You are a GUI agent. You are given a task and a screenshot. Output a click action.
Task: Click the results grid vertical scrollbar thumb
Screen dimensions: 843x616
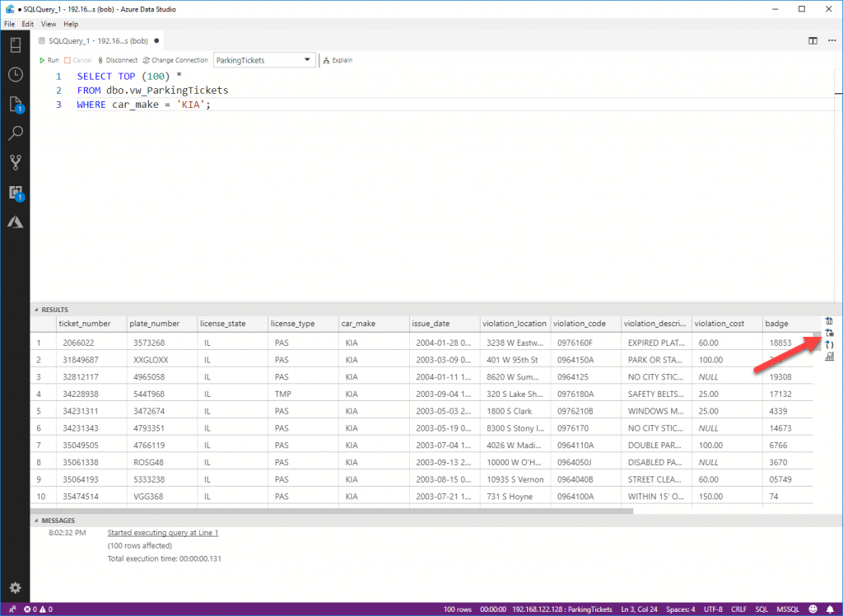[x=817, y=341]
